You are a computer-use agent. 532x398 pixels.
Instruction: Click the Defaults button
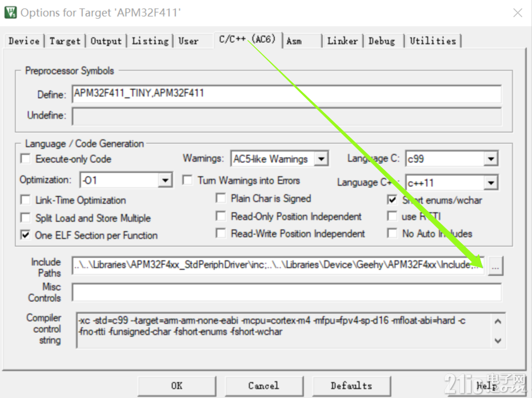click(351, 386)
